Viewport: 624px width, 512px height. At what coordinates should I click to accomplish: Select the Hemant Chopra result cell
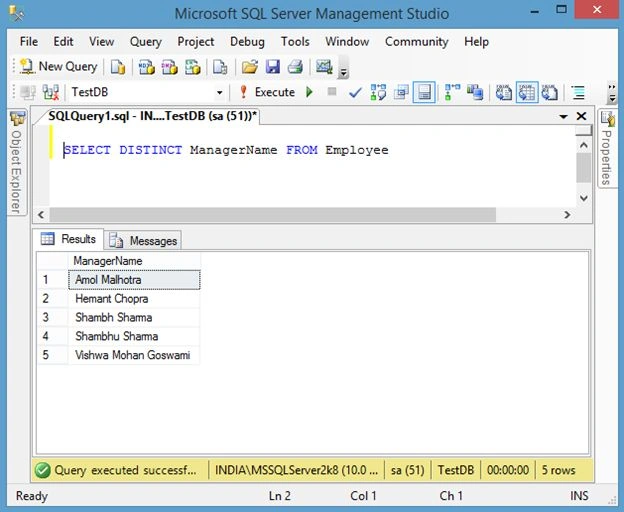click(134, 299)
